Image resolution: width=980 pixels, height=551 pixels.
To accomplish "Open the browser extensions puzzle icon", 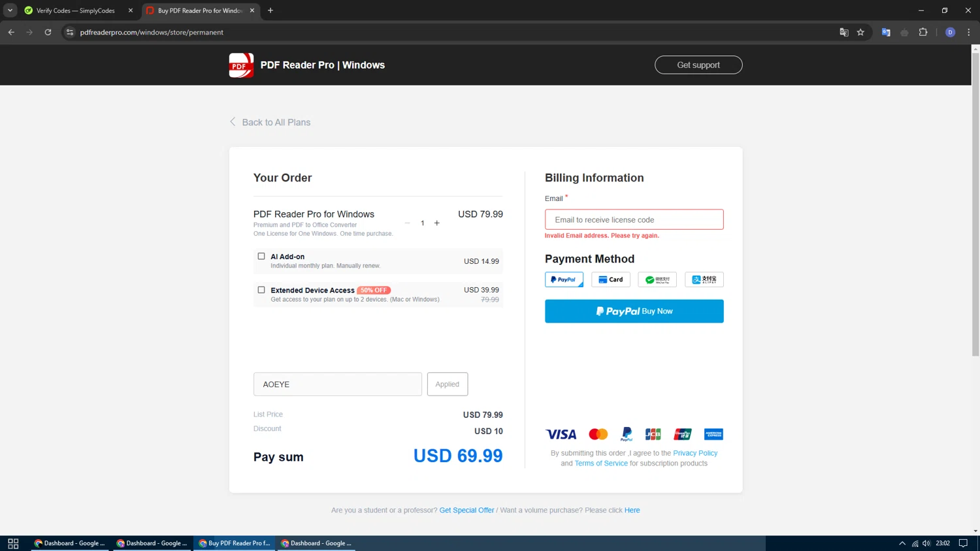I will coord(923,32).
